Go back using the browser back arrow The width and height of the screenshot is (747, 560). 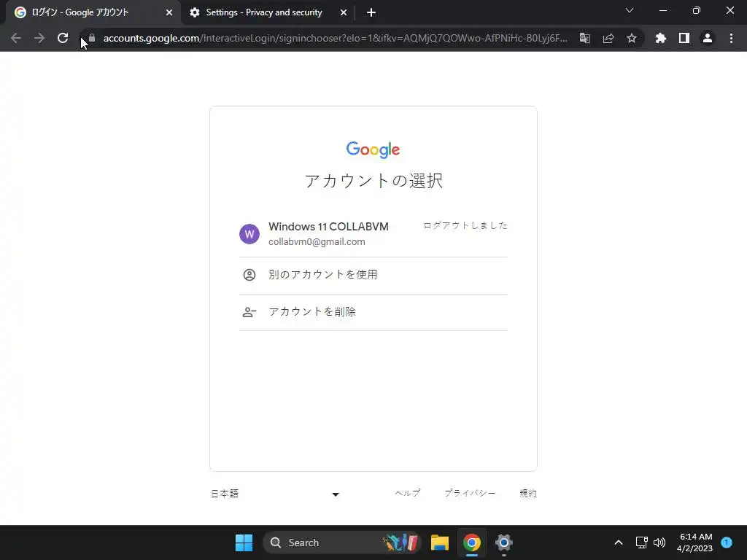tap(16, 38)
